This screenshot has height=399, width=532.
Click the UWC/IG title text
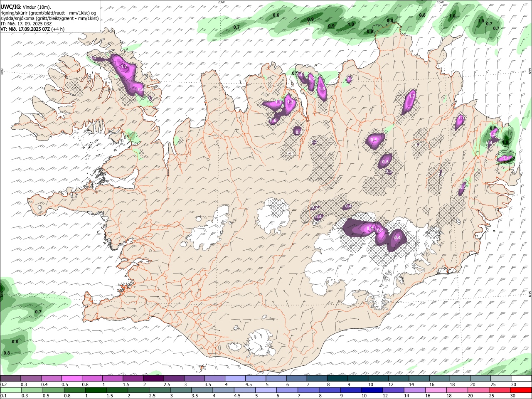point(10,7)
